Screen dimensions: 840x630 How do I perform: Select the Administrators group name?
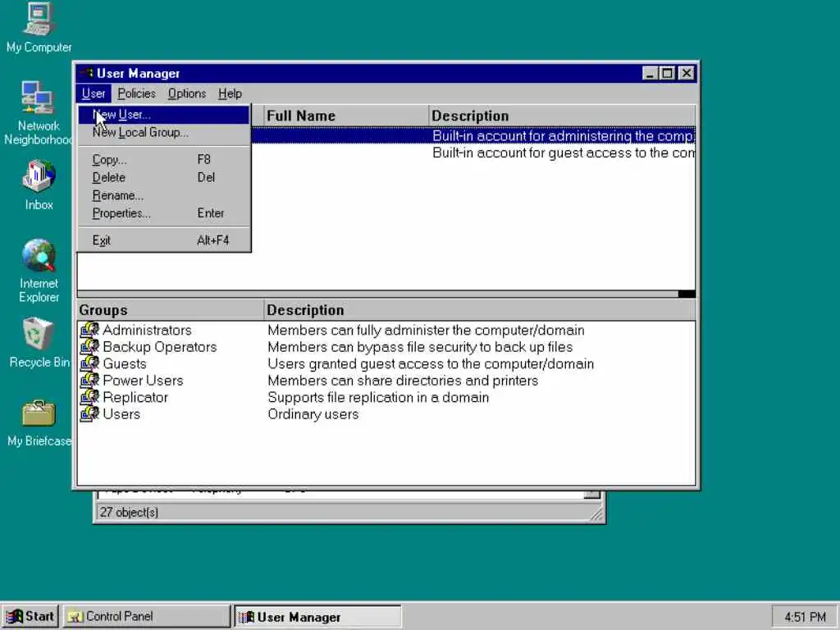click(x=147, y=330)
